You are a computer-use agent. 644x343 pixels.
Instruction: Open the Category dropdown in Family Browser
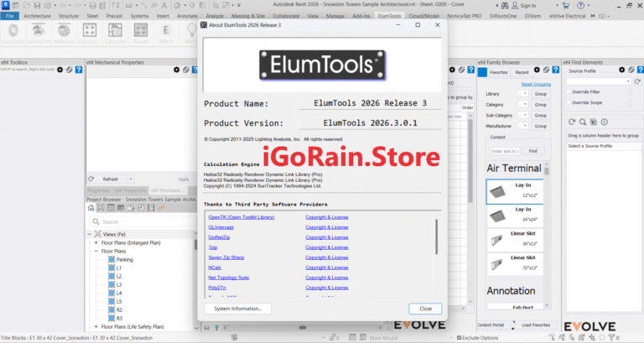click(523, 104)
